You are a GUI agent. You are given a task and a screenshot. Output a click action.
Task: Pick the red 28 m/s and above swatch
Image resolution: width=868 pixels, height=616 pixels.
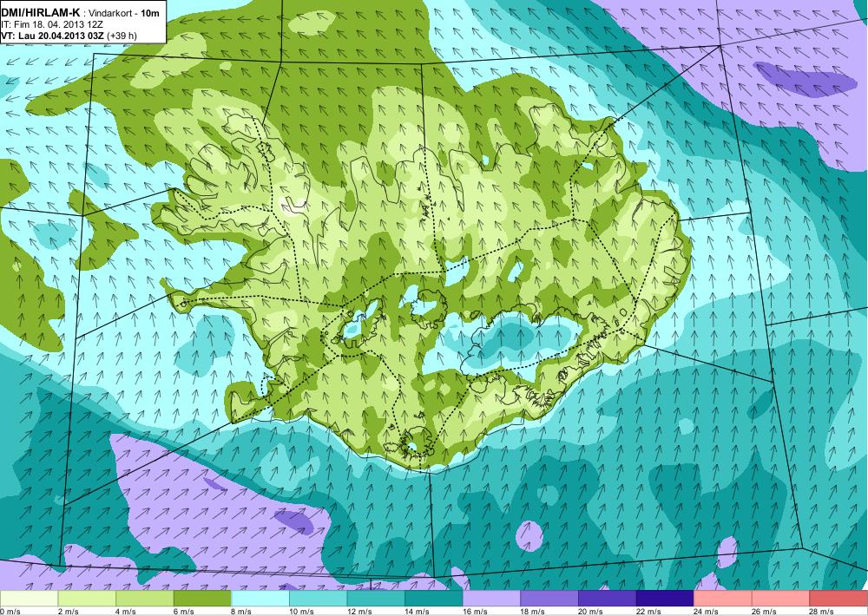(838, 599)
